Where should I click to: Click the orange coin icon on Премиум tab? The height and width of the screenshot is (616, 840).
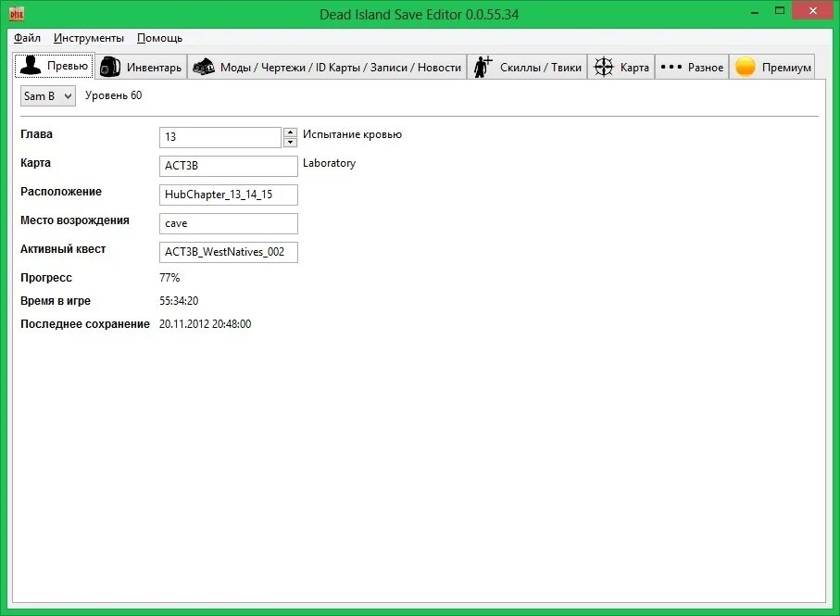pos(746,67)
